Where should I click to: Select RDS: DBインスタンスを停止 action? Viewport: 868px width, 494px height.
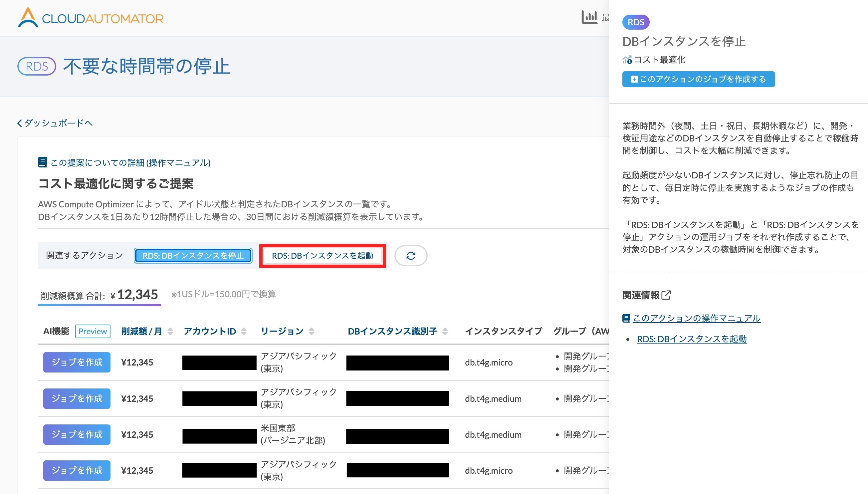tap(193, 255)
